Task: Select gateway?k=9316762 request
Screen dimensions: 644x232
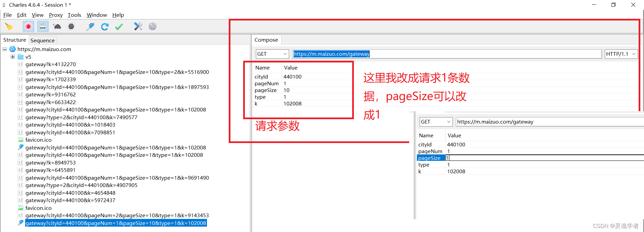Action: (51, 94)
